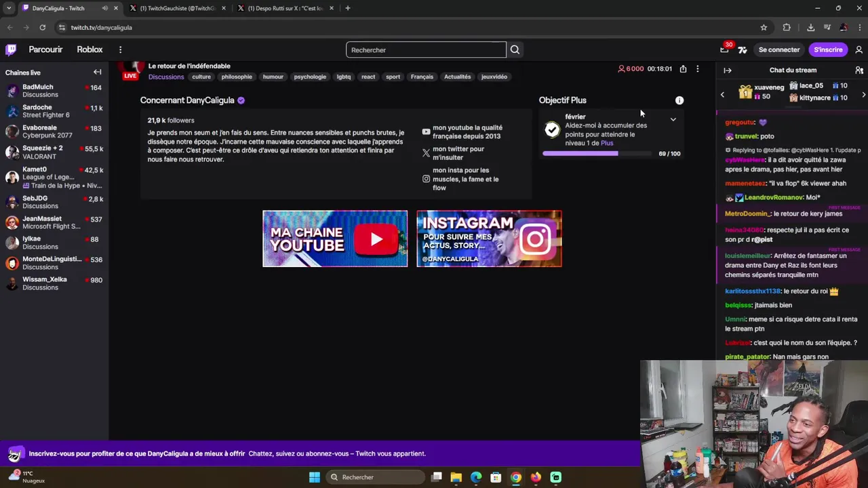Select the philosophie tag

(237, 77)
